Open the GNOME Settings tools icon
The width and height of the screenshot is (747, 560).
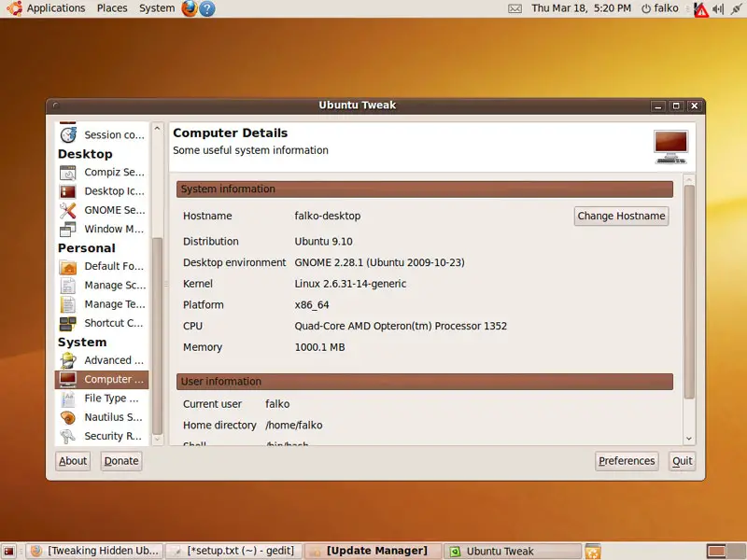tap(68, 210)
